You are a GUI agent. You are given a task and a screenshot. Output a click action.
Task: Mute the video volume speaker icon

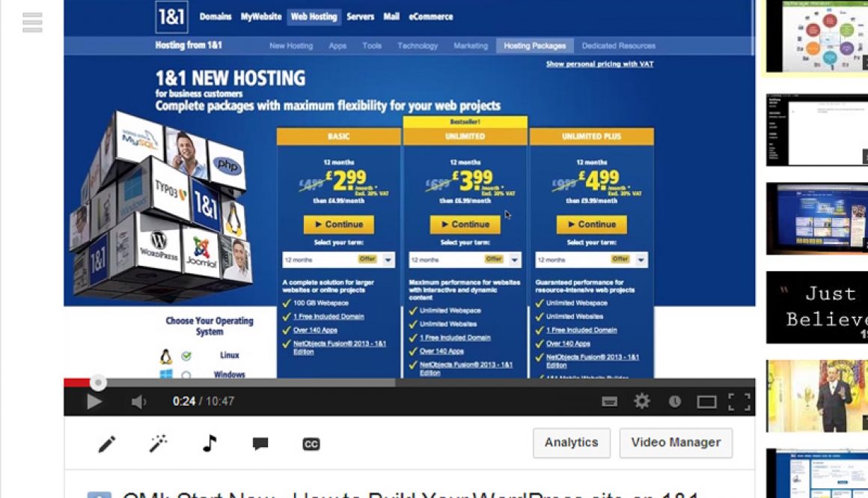(138, 401)
